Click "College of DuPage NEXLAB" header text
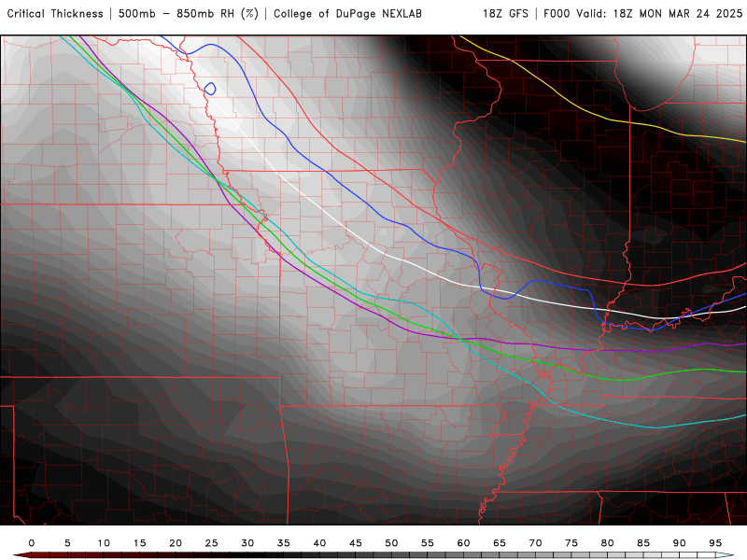747x560 pixels. pos(347,14)
